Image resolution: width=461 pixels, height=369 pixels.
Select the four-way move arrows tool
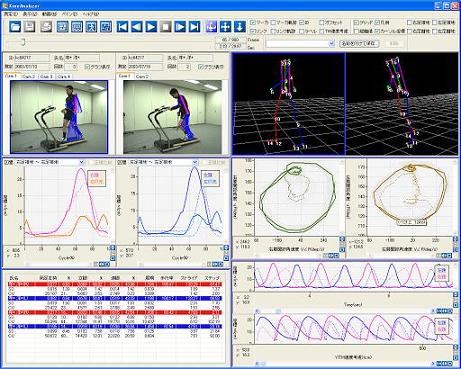226,27
